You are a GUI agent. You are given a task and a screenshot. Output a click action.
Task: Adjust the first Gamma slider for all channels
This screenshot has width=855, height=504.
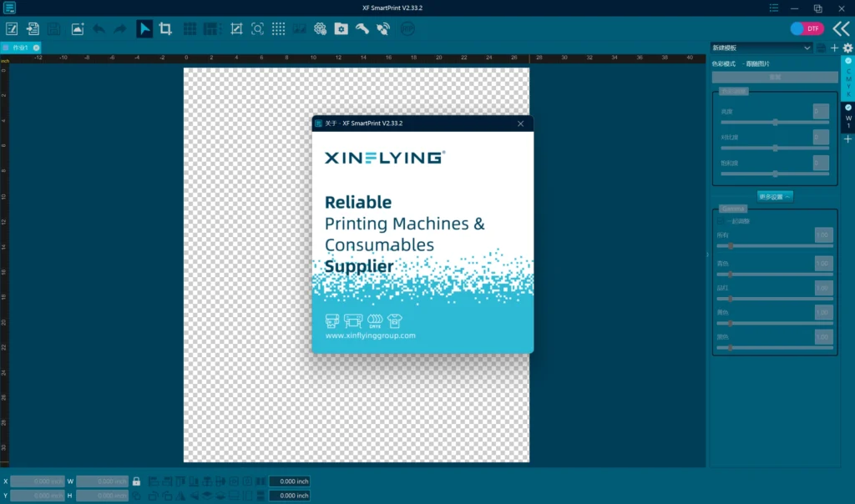[775, 245]
